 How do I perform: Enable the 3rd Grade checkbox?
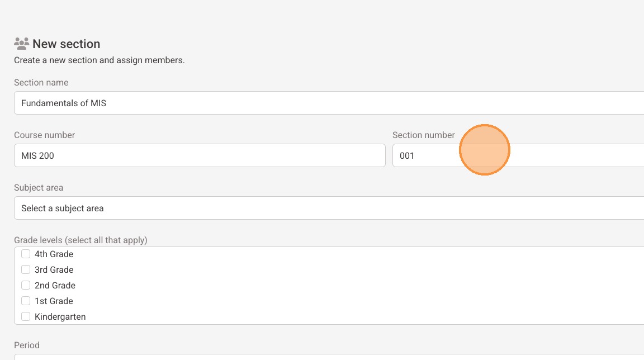[26, 269]
